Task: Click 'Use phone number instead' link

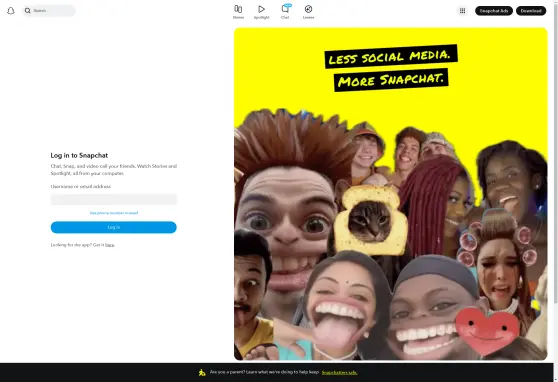Action: (114, 213)
